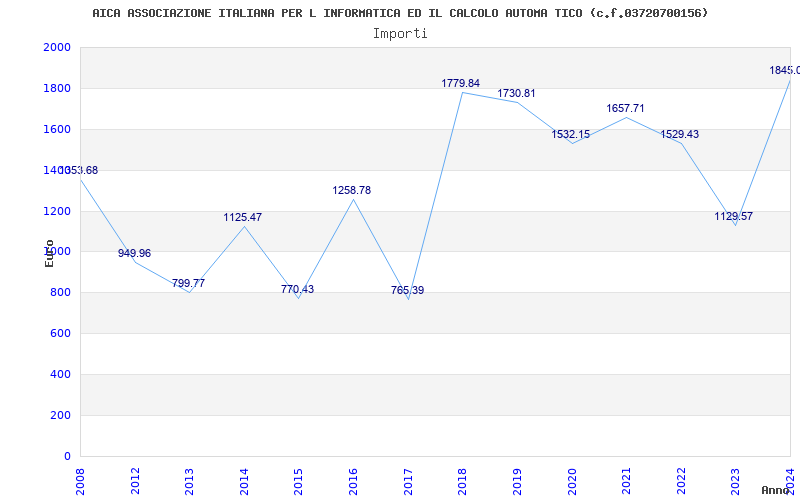Click the 2013 year axis label
800x500 pixels.
pos(190,482)
